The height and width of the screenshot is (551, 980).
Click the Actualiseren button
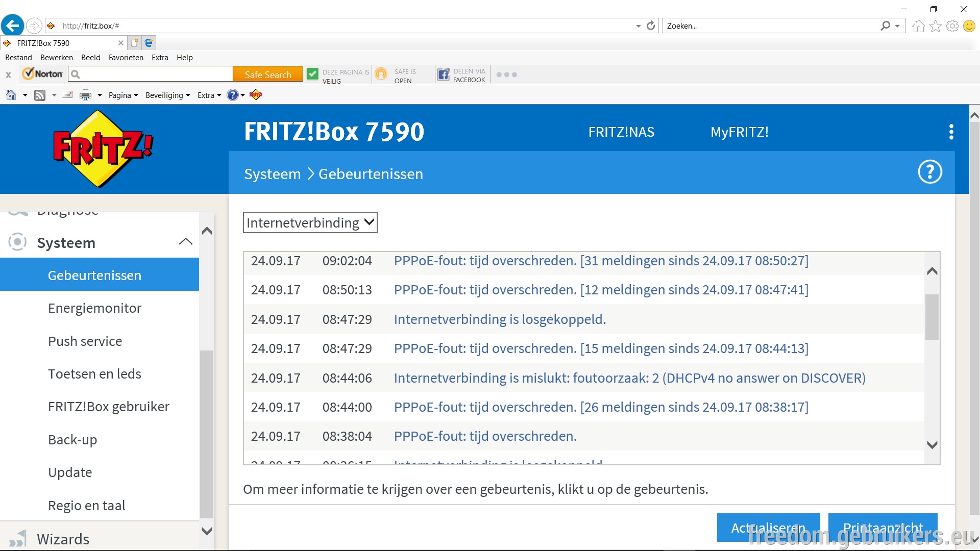[x=768, y=528]
